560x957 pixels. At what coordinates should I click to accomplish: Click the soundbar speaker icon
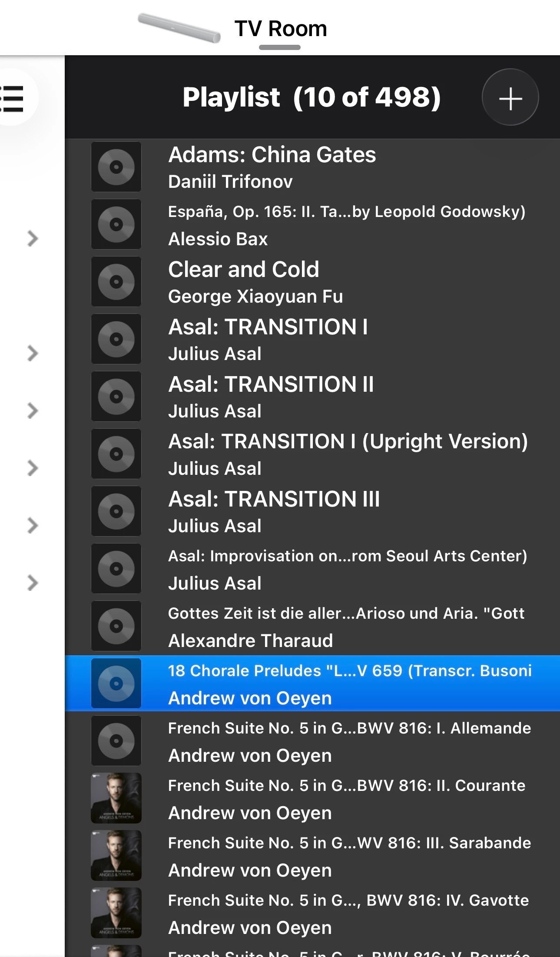pyautogui.click(x=179, y=28)
